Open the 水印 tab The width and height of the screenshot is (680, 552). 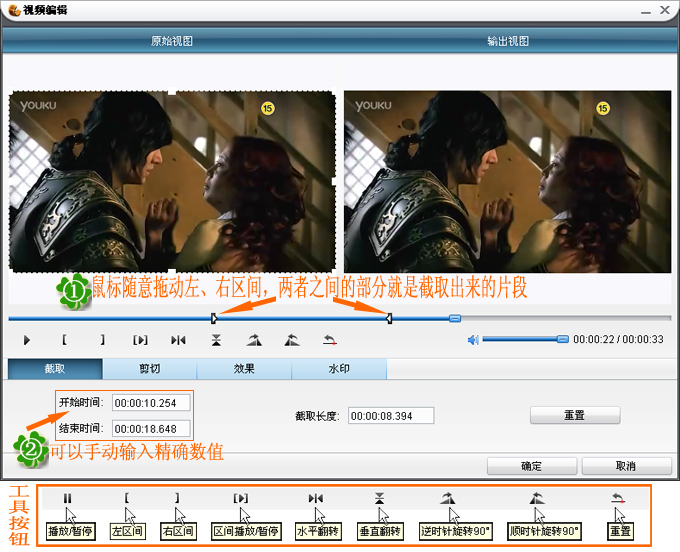[x=339, y=369]
